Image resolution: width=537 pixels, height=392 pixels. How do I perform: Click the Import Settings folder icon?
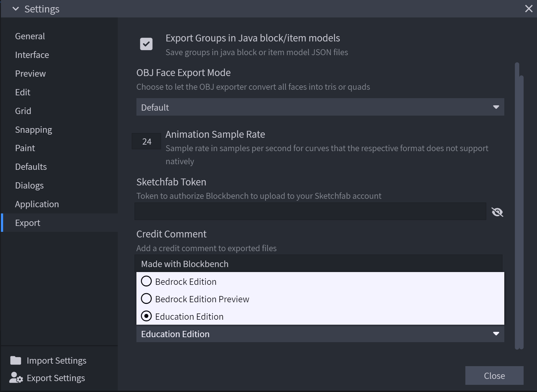coord(16,361)
